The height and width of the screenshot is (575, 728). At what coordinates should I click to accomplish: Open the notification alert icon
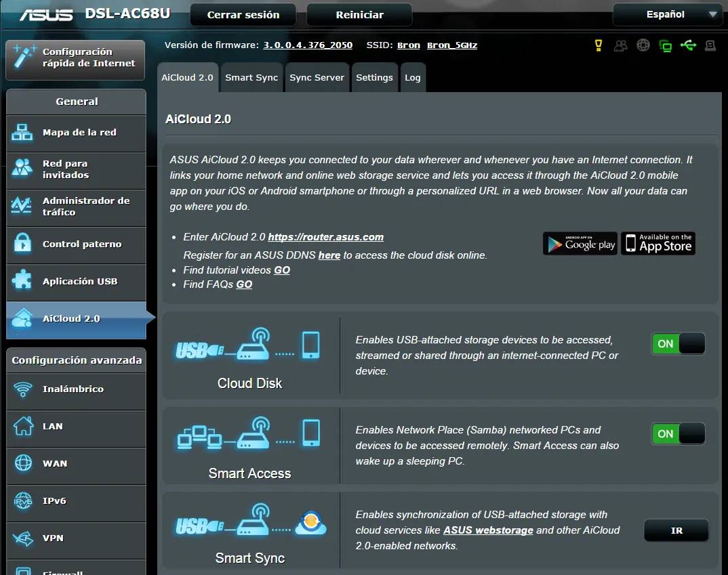[x=597, y=44]
